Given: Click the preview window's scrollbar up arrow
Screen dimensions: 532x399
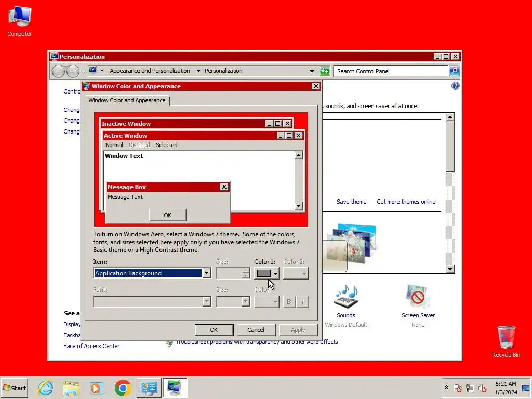Looking at the screenshot, I should click(x=299, y=155).
